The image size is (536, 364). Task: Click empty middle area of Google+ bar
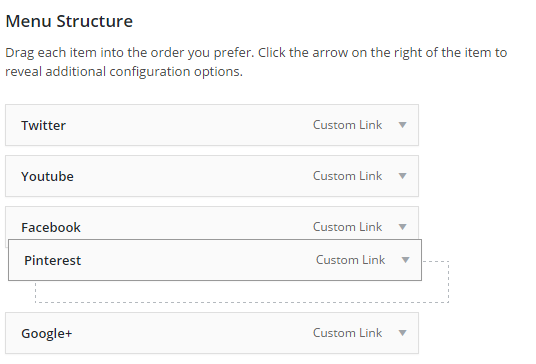pyautogui.click(x=191, y=333)
